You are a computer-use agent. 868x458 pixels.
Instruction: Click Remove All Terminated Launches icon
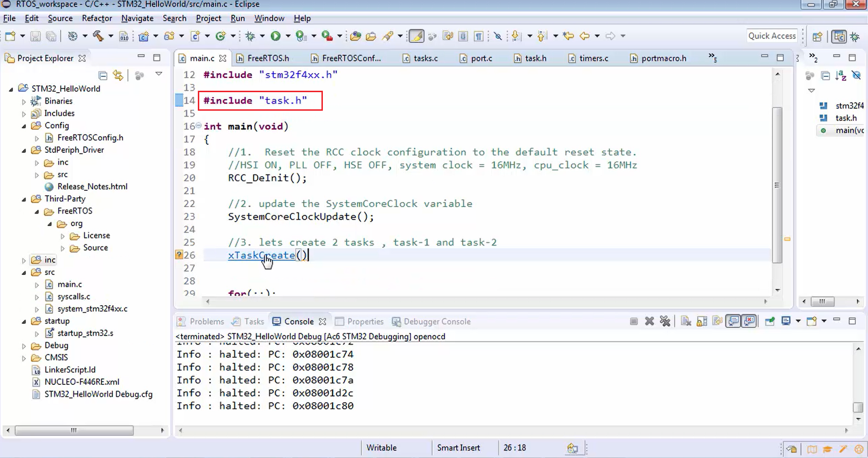click(665, 321)
